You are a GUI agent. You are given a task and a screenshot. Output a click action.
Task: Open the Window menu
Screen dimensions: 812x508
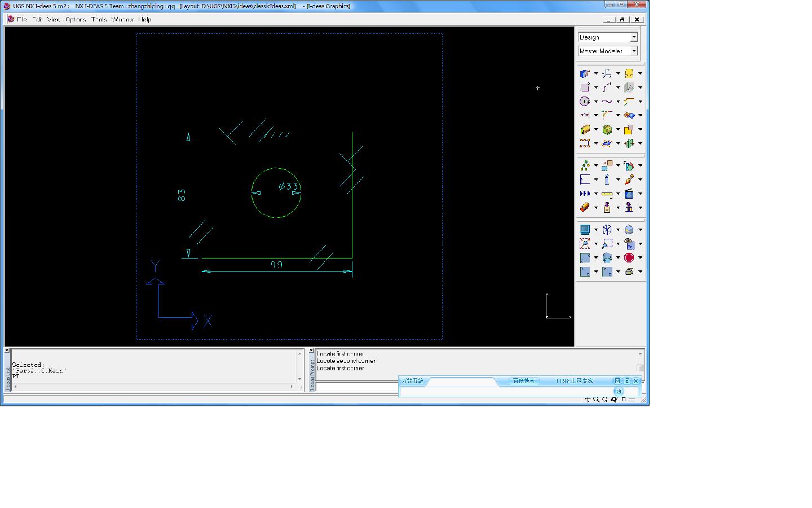(x=122, y=19)
